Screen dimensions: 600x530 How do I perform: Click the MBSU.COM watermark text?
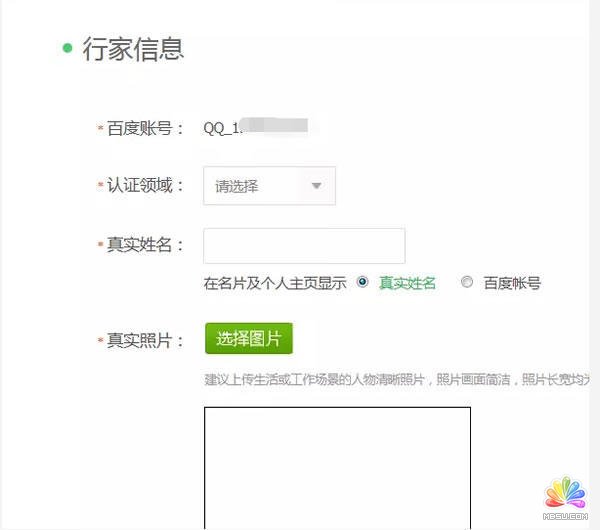[565, 517]
